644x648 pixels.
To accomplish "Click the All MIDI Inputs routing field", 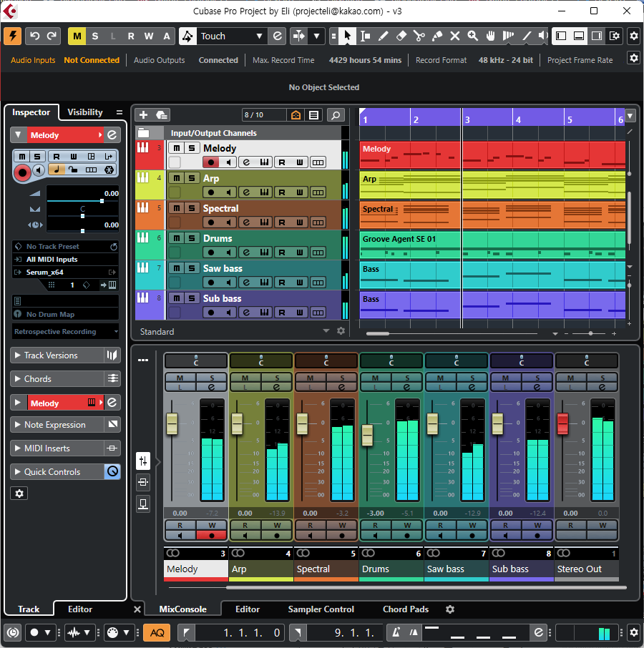I will coord(65,260).
